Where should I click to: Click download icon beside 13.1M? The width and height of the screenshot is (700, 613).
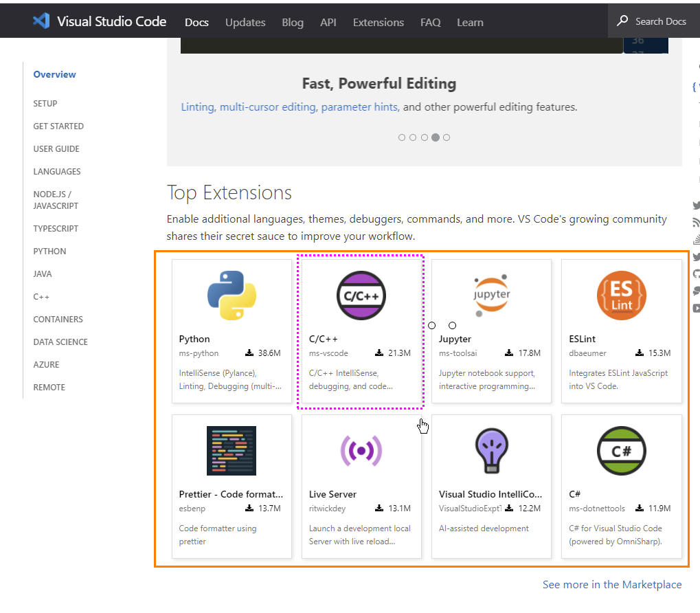379,508
